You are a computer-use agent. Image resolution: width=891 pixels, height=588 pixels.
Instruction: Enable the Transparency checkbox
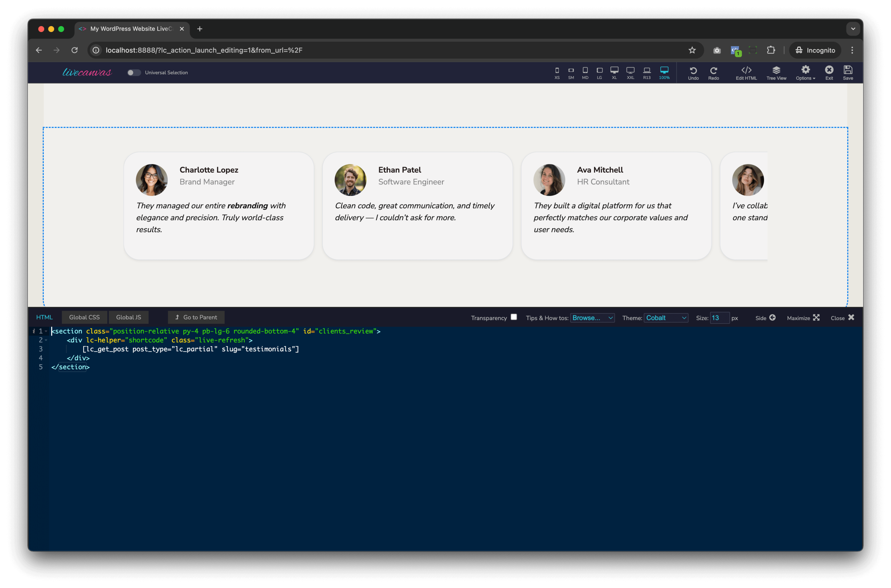[x=514, y=317]
